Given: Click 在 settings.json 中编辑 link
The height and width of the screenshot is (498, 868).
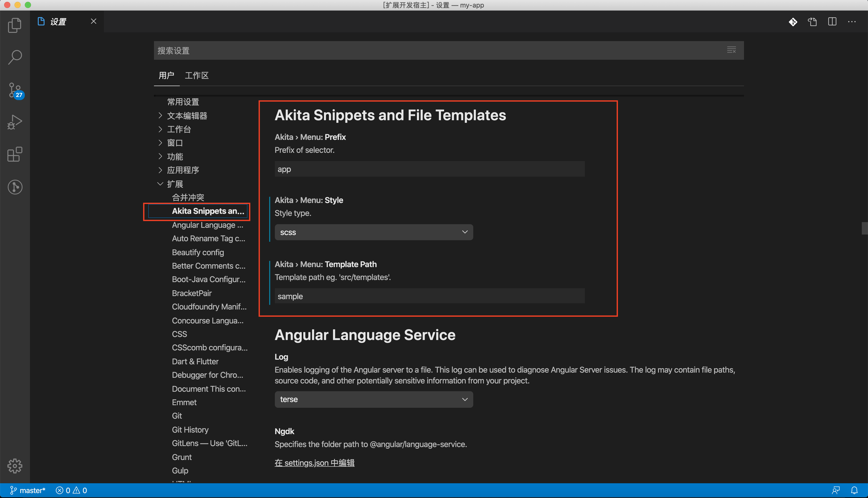Looking at the screenshot, I should [314, 463].
